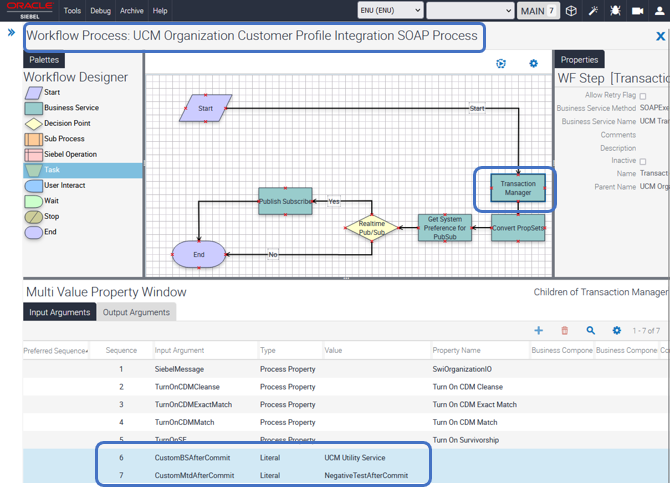The height and width of the screenshot is (487, 670).
Task: Expand the side navigation double-chevron
Action: 11,32
